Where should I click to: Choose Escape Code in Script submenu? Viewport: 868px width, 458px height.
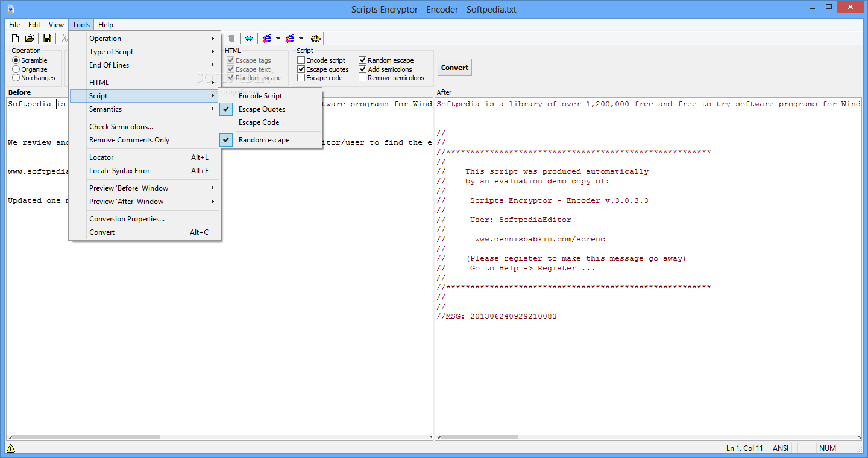tap(270, 122)
